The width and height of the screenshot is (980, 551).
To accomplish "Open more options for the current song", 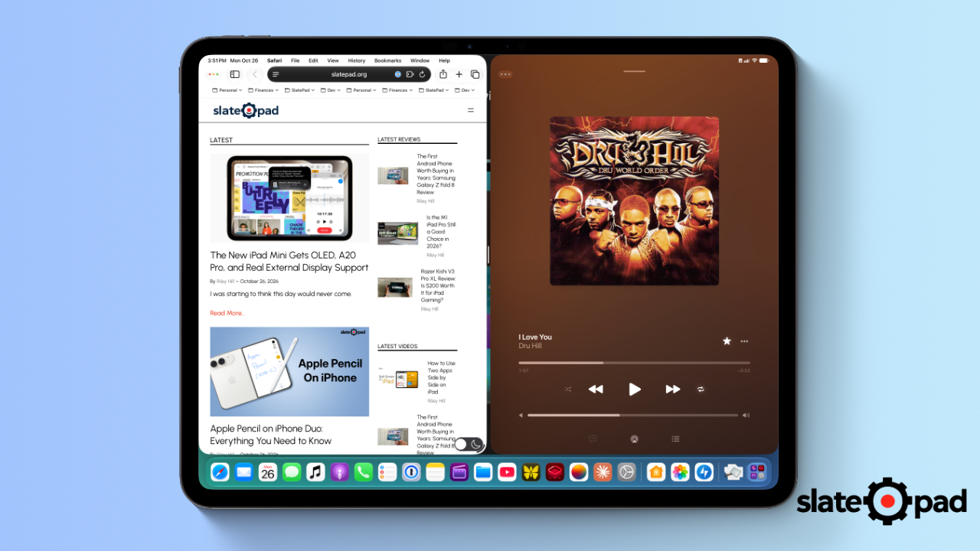I will coord(744,341).
